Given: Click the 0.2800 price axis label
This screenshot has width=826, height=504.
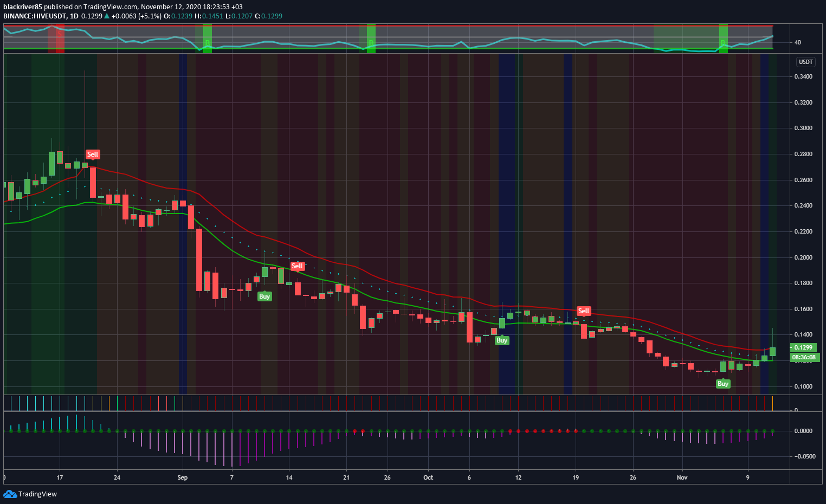Looking at the screenshot, I should tap(803, 154).
